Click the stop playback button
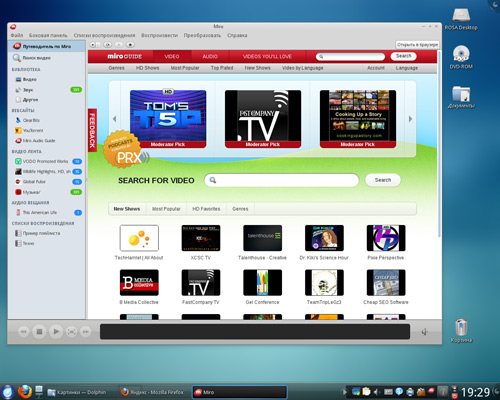The height and width of the screenshot is (400, 500). (x=39, y=331)
